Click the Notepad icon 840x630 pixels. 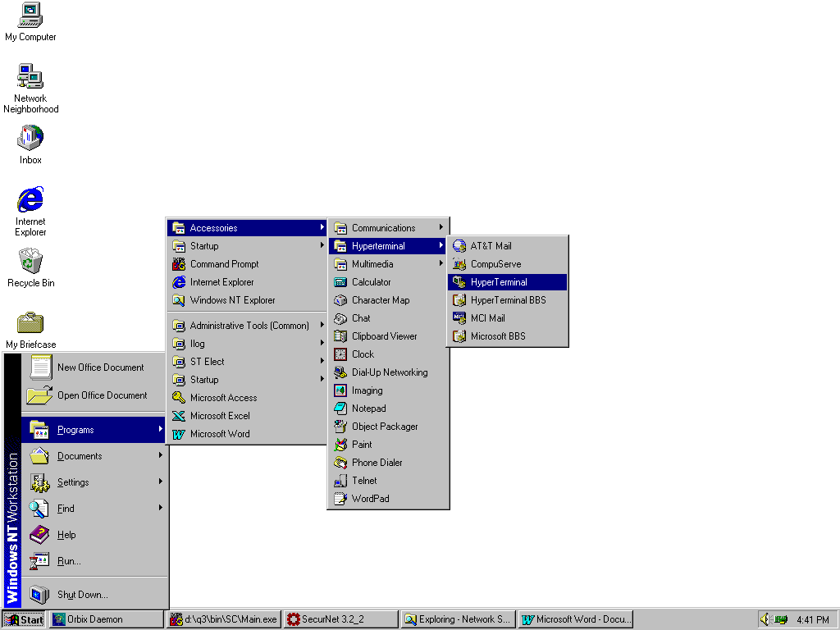click(x=340, y=409)
